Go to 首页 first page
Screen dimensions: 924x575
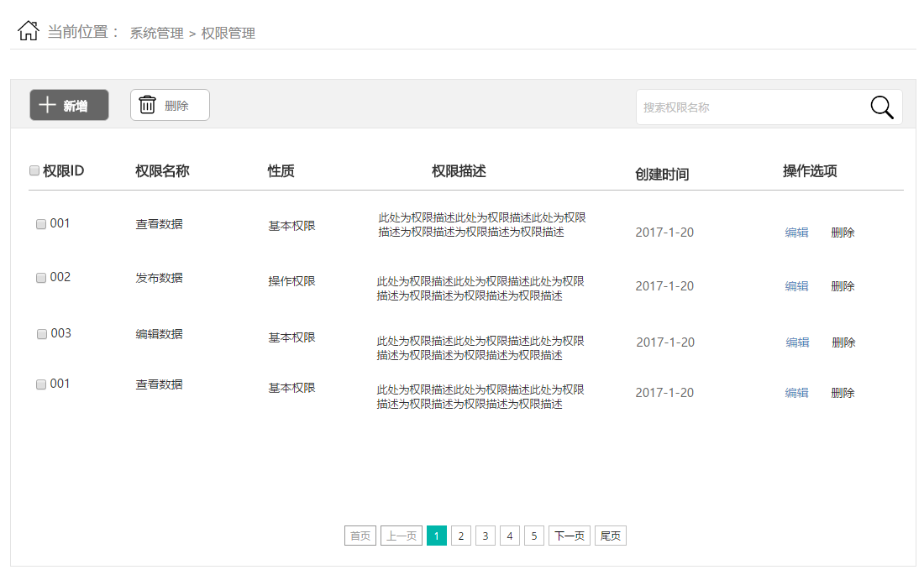point(360,536)
